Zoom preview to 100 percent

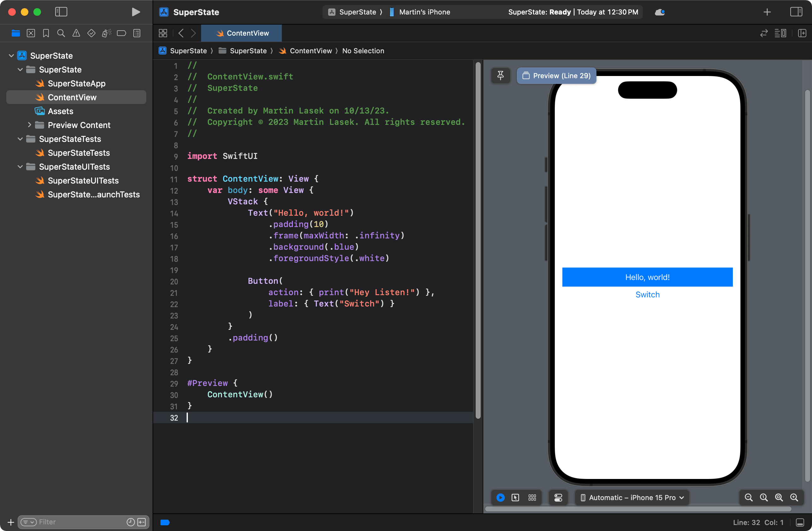click(763, 498)
